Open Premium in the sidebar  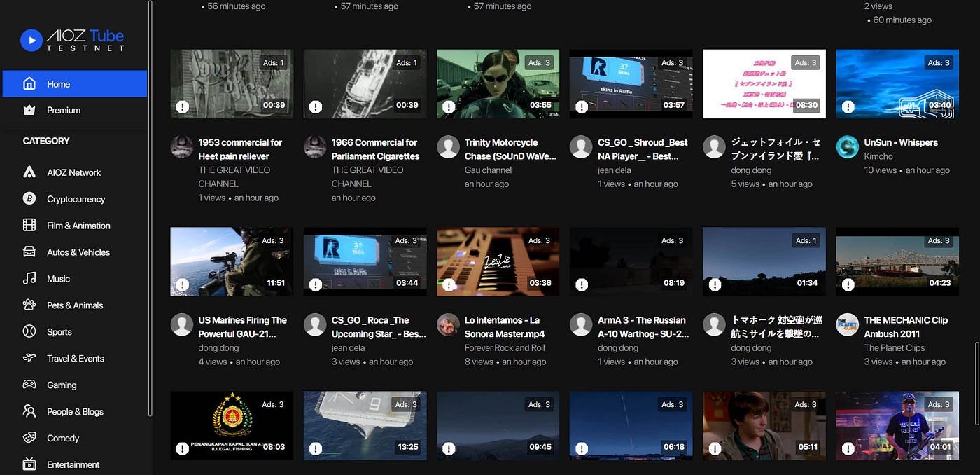click(x=75, y=110)
